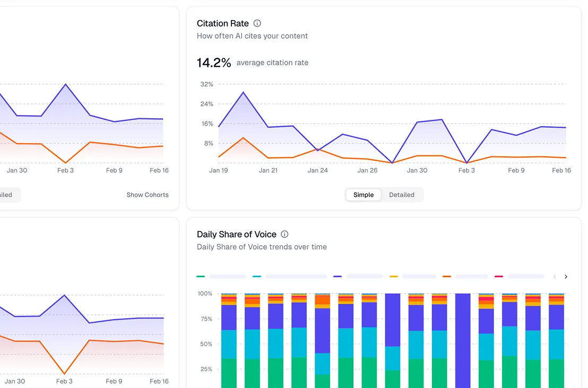Switch to the Detailed chart view
The height and width of the screenshot is (388, 588).
point(402,195)
